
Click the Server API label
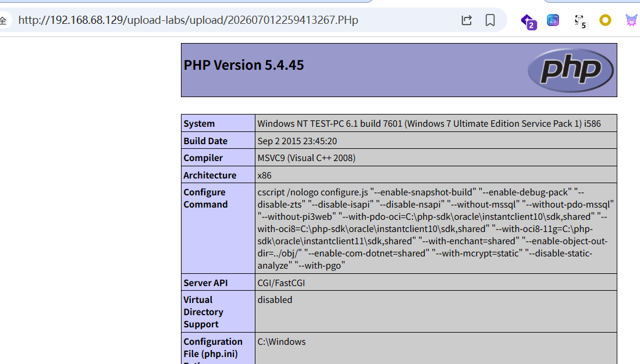click(205, 283)
